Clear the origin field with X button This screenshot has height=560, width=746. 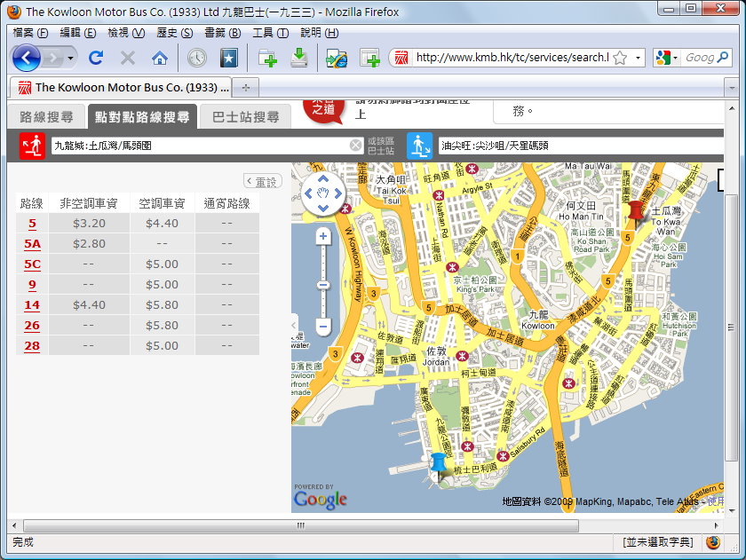pos(356,146)
